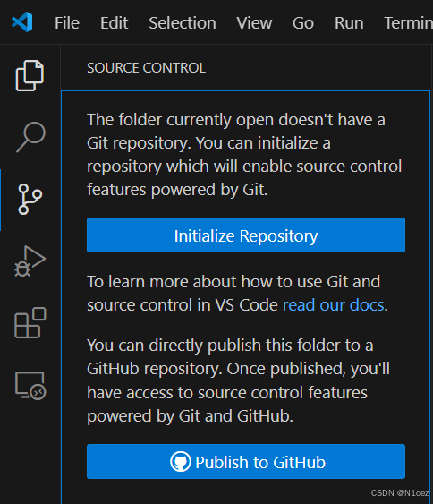Click the VS Code logo icon
The width and height of the screenshot is (433, 504).
pyautogui.click(x=22, y=21)
